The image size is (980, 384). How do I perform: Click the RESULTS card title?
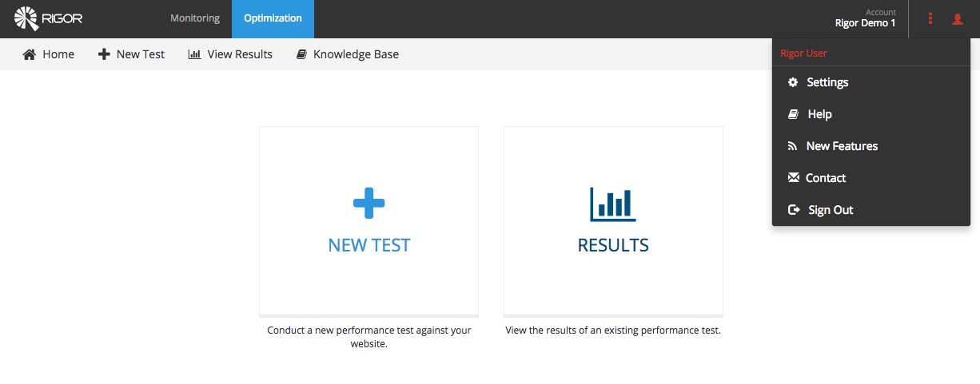(613, 245)
